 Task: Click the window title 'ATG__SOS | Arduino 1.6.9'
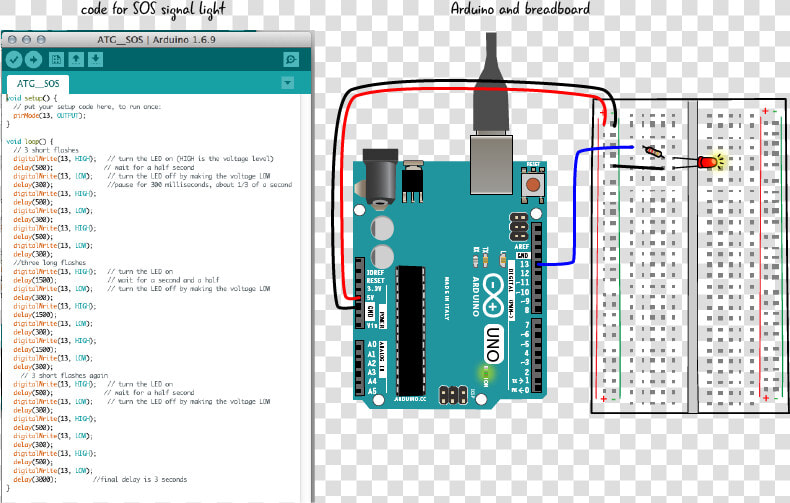pos(156,39)
